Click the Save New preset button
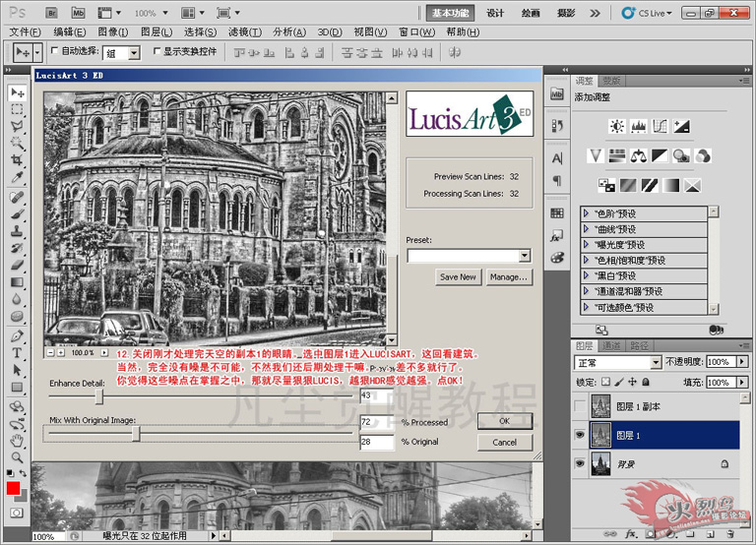 pyautogui.click(x=458, y=277)
